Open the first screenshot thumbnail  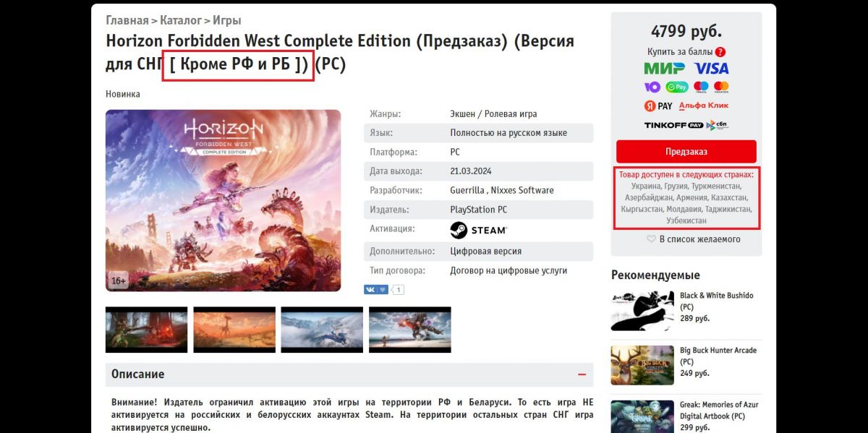[146, 330]
